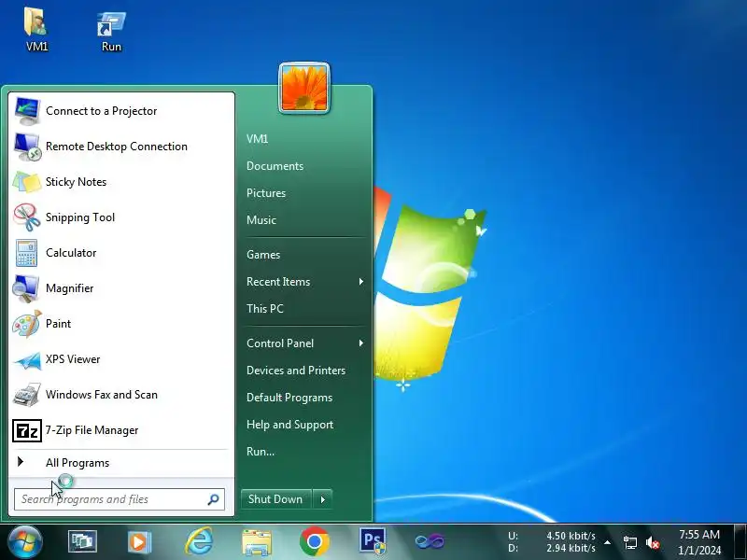Open Help and Support

[x=289, y=425]
